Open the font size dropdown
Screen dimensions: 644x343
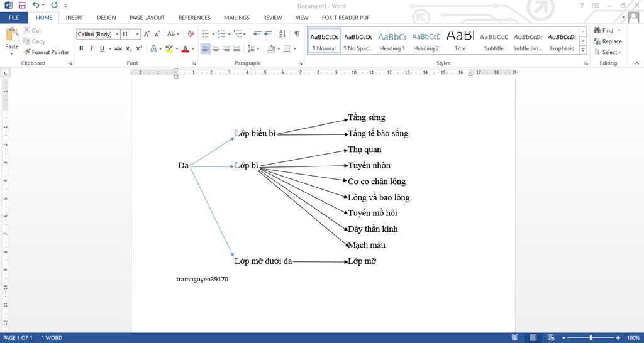(x=138, y=35)
